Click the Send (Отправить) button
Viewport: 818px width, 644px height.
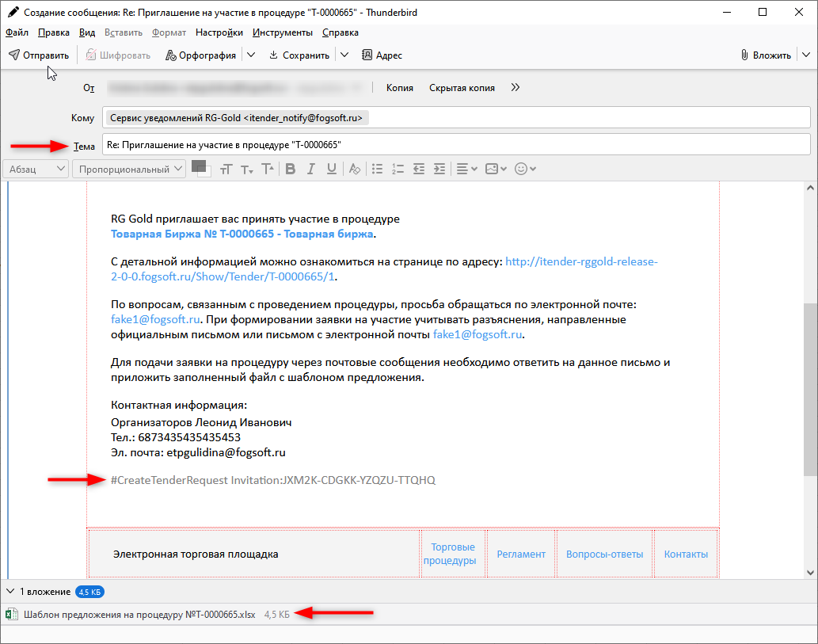point(39,55)
